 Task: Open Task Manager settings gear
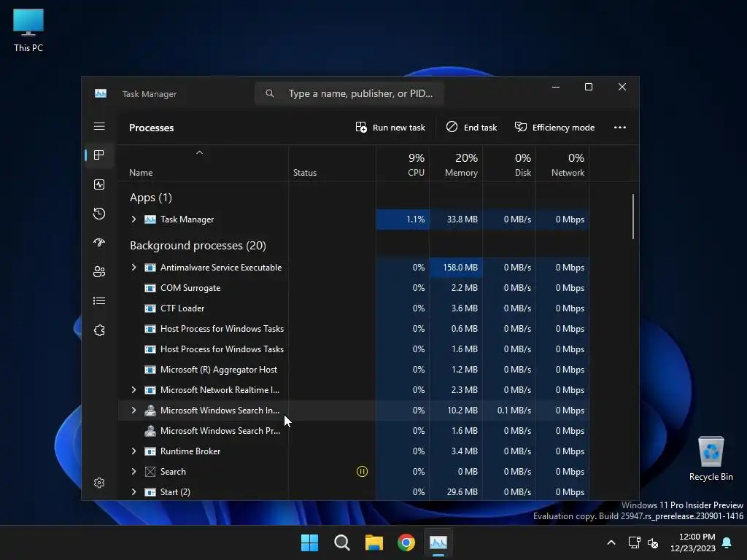click(99, 483)
